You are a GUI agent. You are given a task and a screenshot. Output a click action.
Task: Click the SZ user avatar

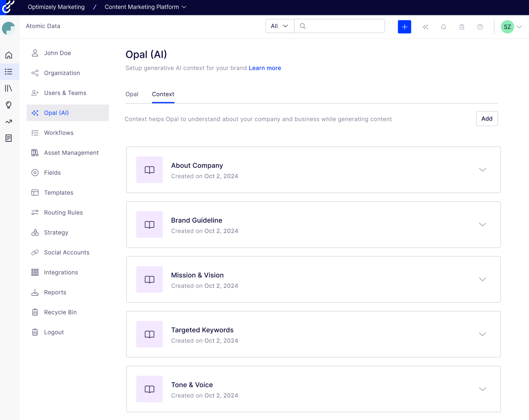pyautogui.click(x=507, y=27)
